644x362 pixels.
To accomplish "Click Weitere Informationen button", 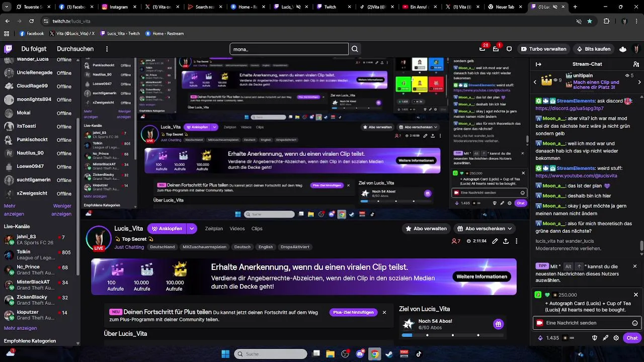I will point(481,277).
